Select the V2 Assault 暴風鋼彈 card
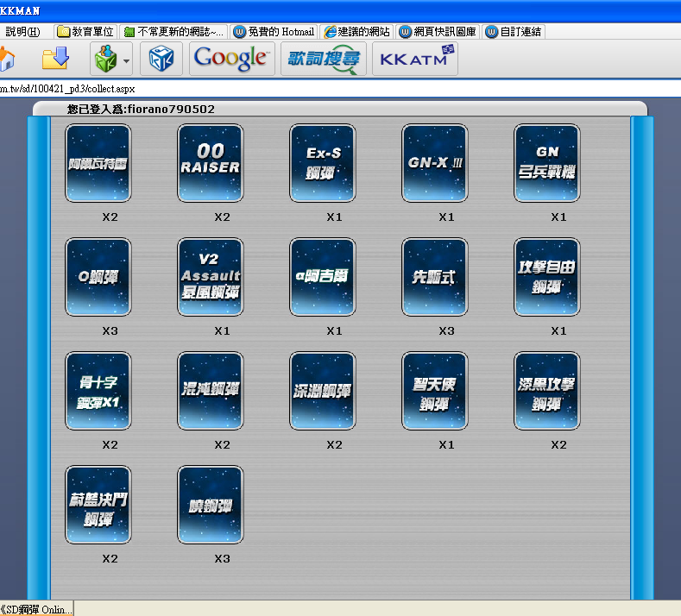 pyautogui.click(x=210, y=278)
